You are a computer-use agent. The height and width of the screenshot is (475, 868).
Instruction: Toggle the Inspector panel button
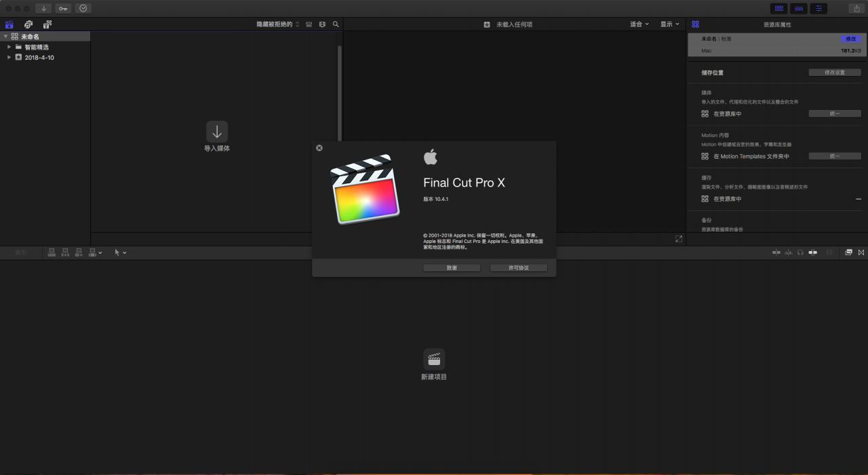tap(819, 8)
